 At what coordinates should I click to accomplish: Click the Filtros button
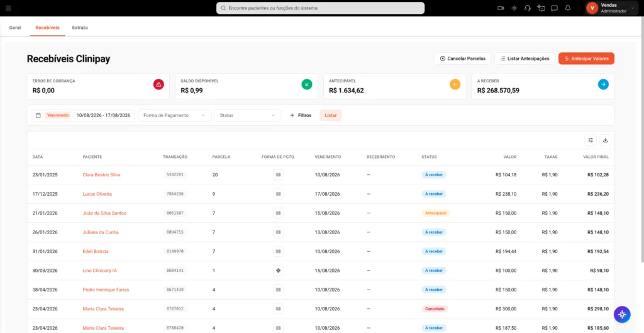(301, 116)
